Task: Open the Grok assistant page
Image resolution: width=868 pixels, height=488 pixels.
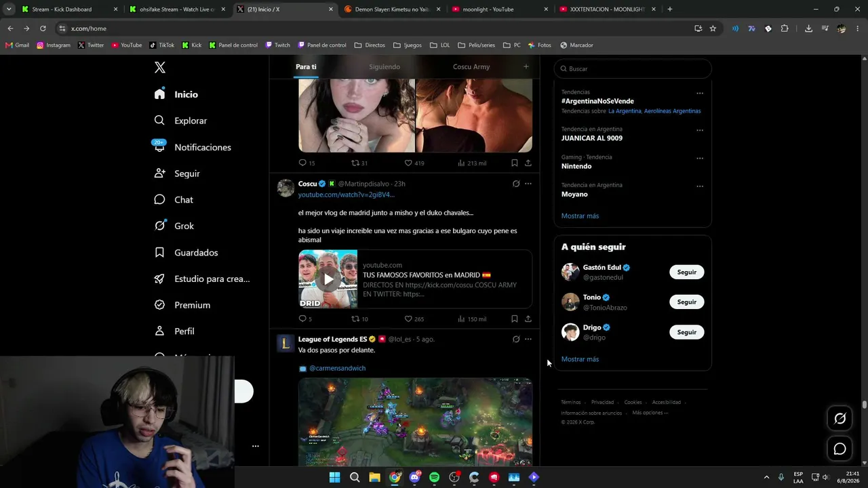Action: (174, 226)
